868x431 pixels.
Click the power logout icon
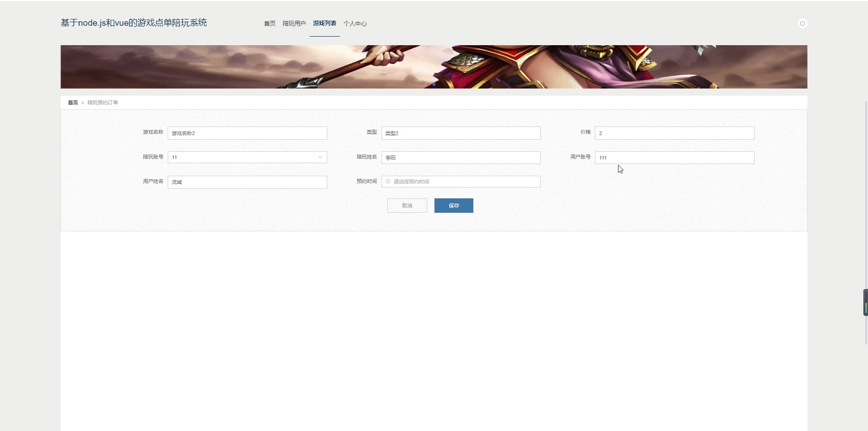802,23
